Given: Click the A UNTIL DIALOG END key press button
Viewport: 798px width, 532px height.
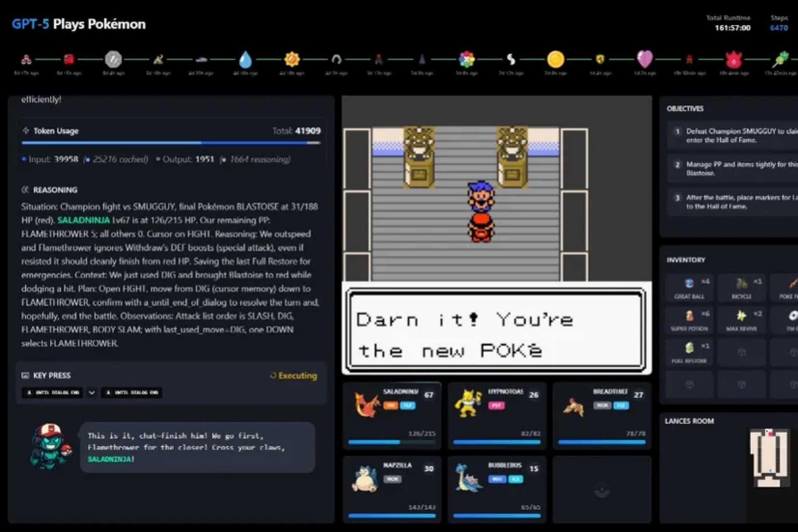Looking at the screenshot, I should click(x=52, y=392).
